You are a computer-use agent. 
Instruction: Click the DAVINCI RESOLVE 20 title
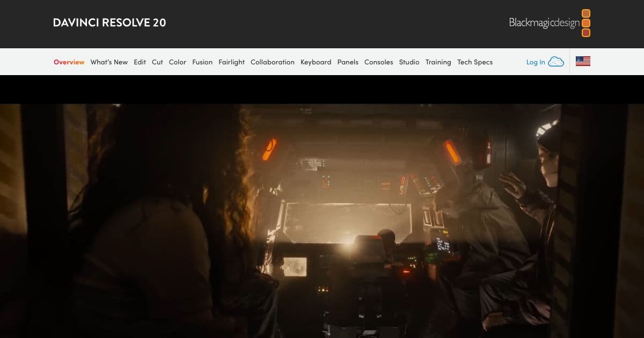109,23
